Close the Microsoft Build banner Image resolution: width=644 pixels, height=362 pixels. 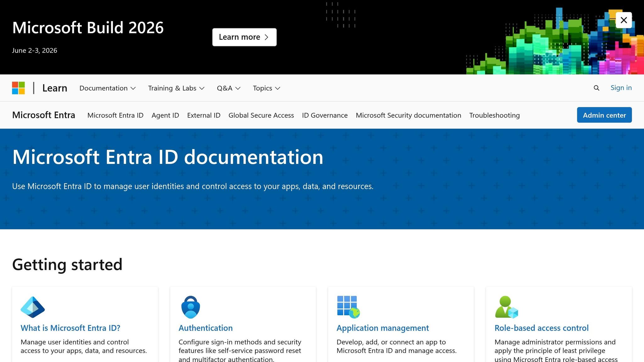coord(624,20)
